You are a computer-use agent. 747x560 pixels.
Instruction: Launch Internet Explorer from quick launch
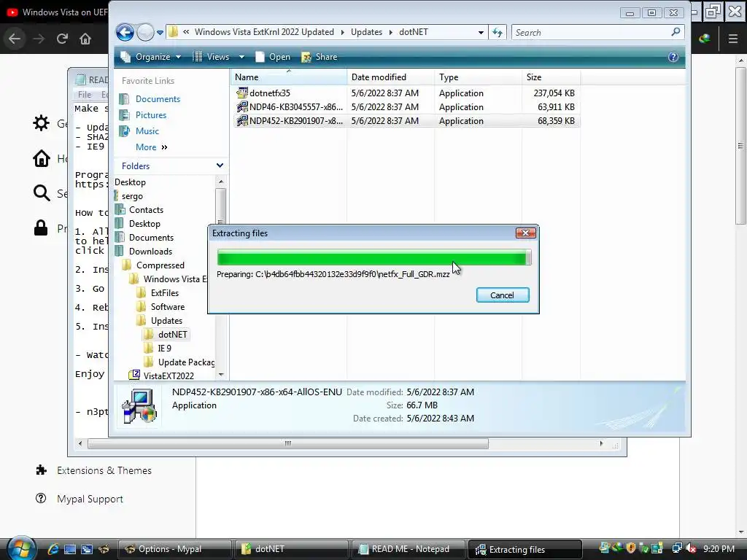53,549
